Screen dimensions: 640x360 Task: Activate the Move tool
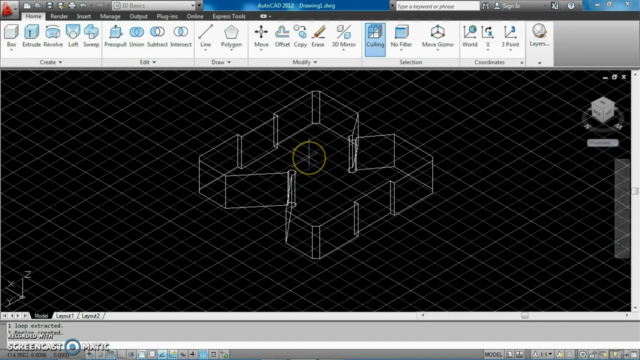[x=261, y=36]
